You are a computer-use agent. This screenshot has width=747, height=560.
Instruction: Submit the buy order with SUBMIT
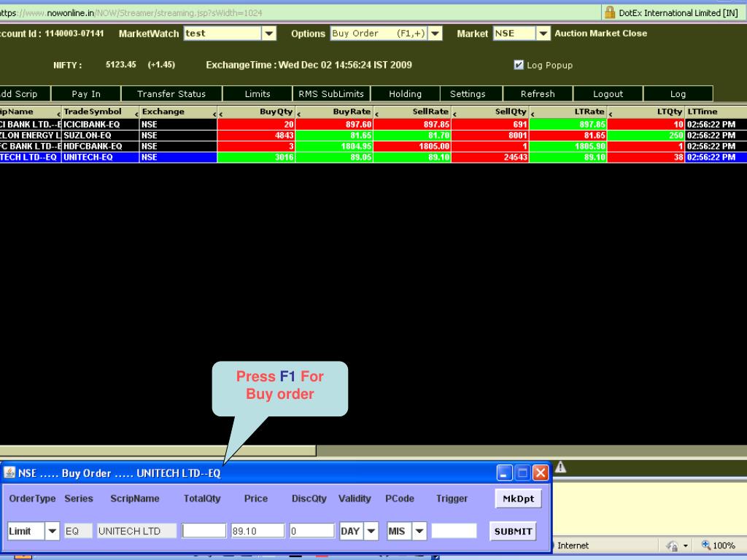tap(513, 531)
